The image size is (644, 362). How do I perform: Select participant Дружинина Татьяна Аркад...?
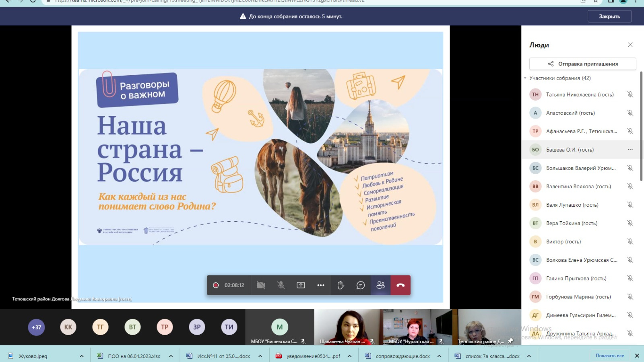(580, 333)
